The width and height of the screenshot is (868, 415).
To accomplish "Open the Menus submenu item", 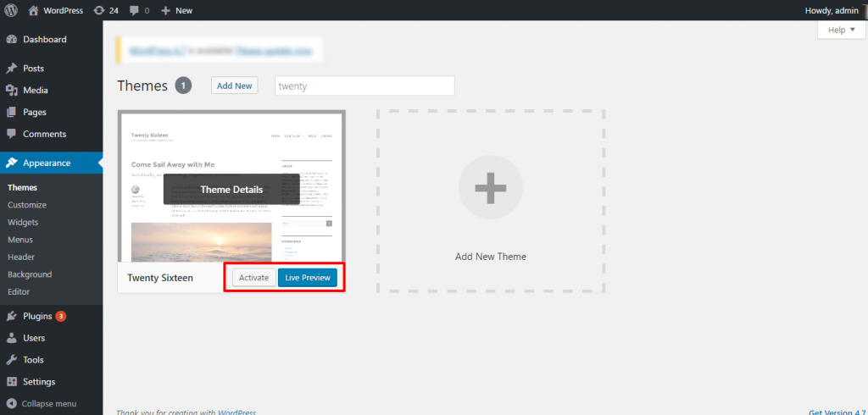I will [20, 240].
